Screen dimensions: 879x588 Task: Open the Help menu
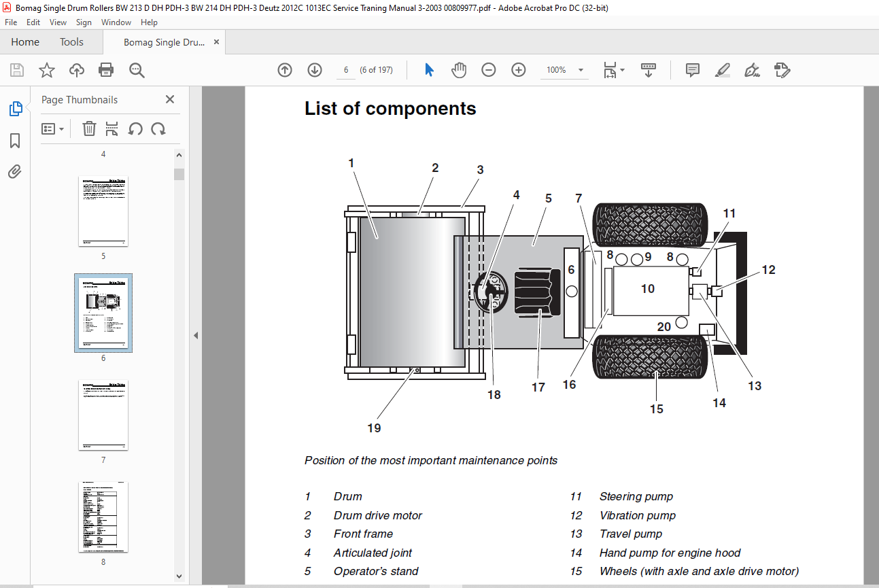click(x=149, y=22)
